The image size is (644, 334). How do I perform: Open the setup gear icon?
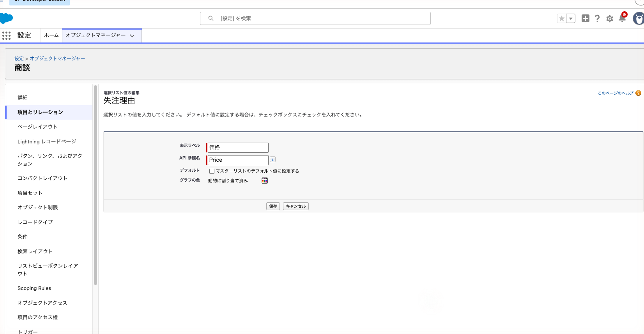pyautogui.click(x=610, y=18)
